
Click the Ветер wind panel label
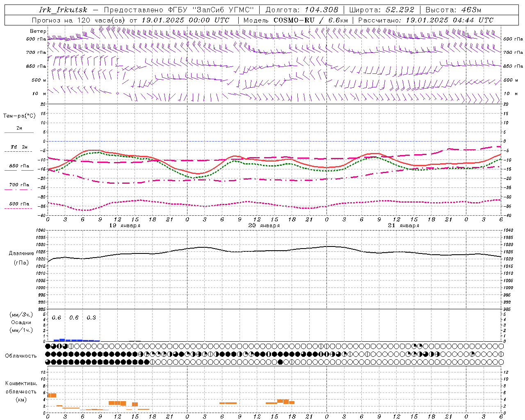38,31
